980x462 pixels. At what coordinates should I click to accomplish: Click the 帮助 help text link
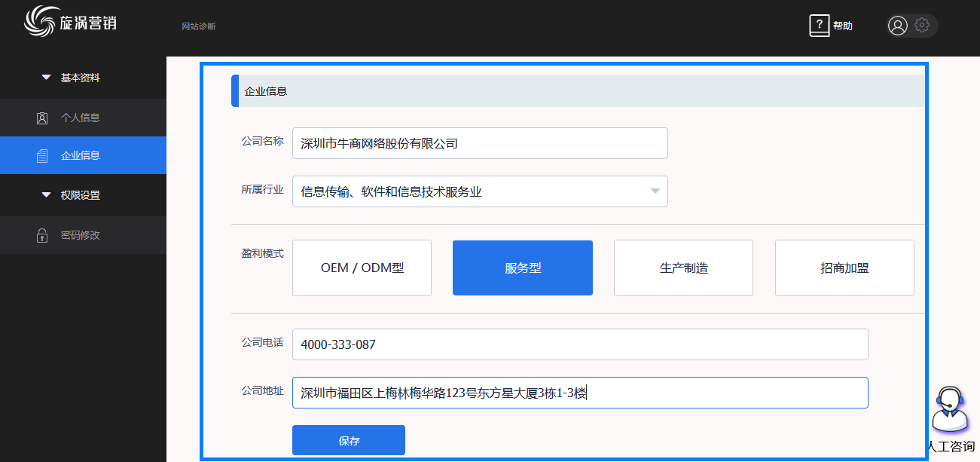coord(843,26)
